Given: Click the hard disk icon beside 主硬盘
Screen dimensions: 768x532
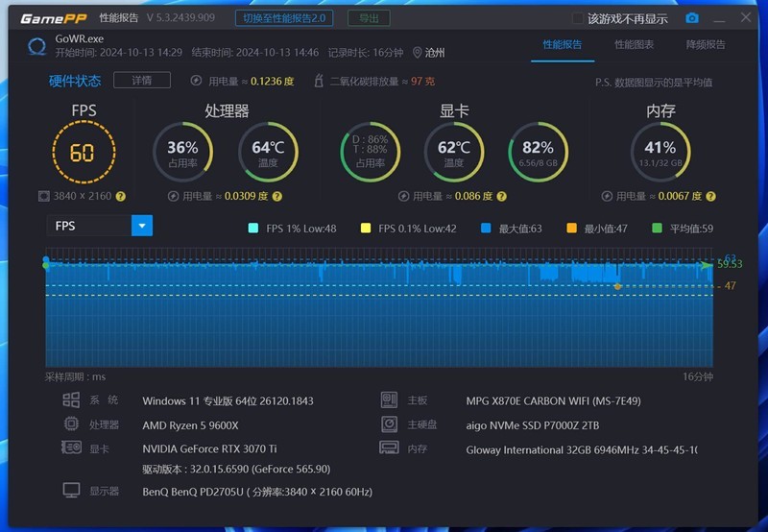Looking at the screenshot, I should (x=390, y=423).
